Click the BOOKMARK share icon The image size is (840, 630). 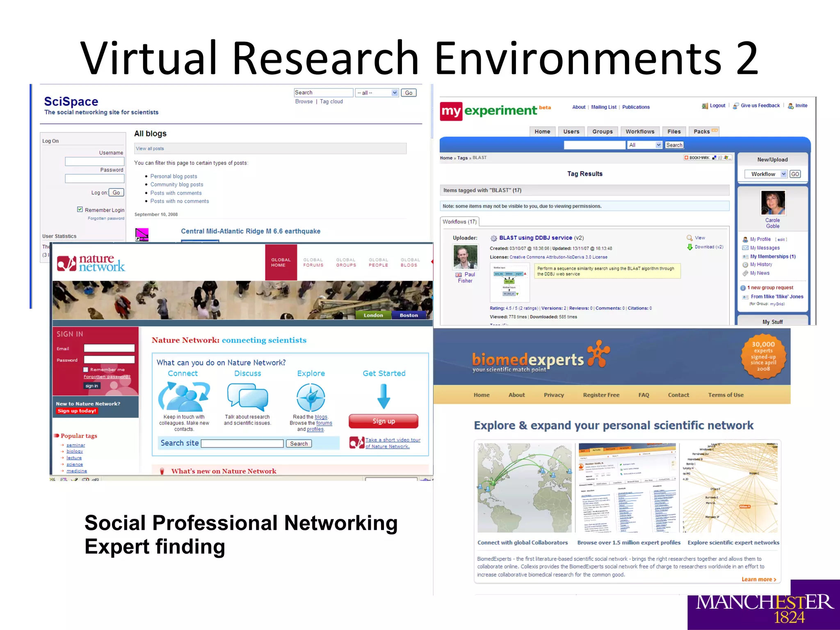[x=686, y=157]
